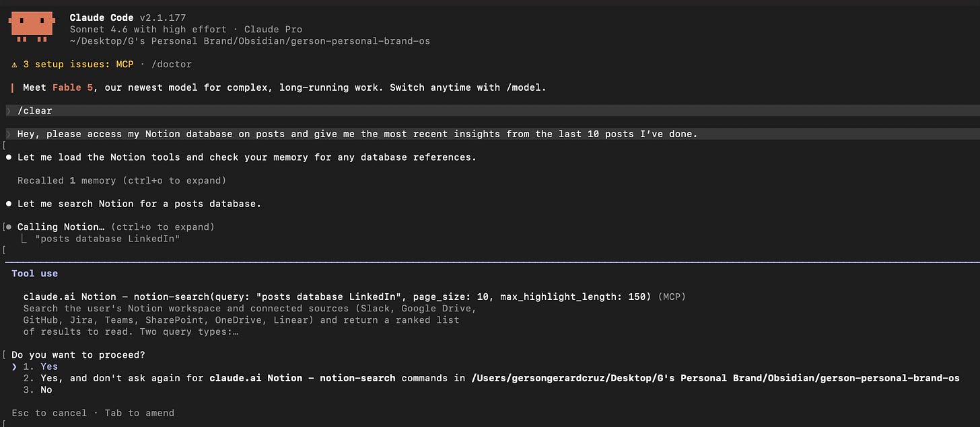Image resolution: width=980 pixels, height=427 pixels.
Task: Click the bullet before 'Let me search Notion'
Action: [x=9, y=204]
